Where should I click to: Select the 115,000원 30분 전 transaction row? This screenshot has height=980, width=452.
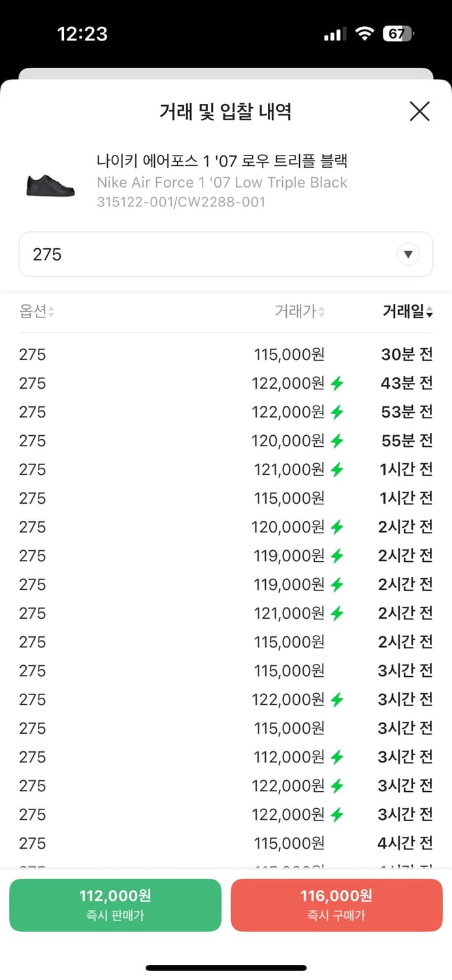tap(226, 355)
